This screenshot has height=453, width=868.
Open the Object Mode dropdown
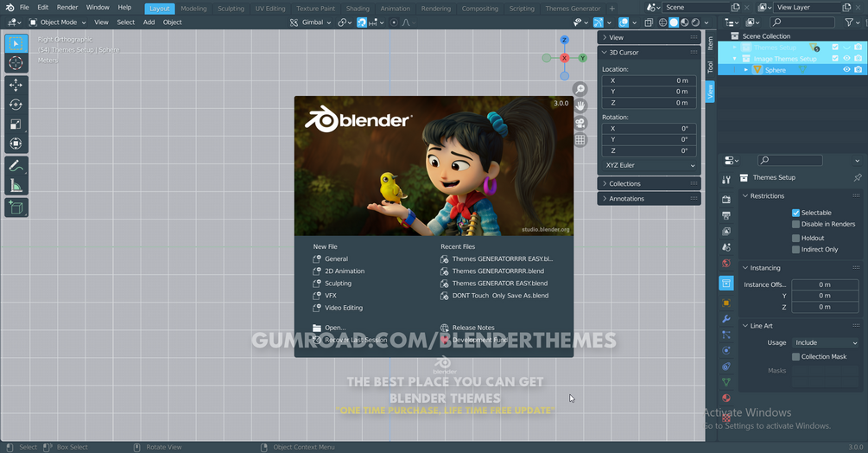pyautogui.click(x=58, y=22)
